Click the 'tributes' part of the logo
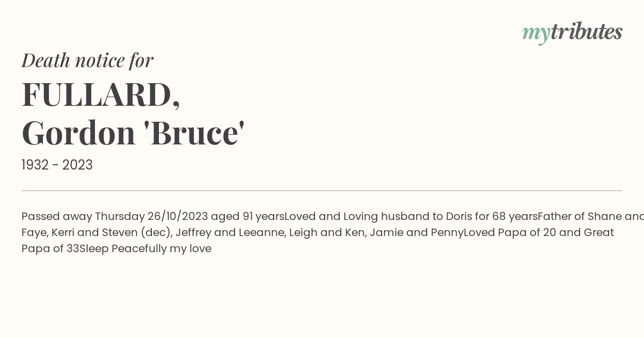The image size is (644, 338). pos(587,32)
